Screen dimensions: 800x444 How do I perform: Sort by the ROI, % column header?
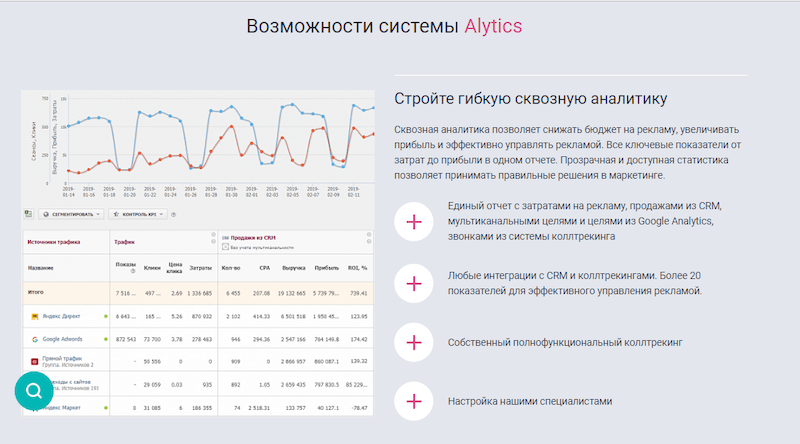pyautogui.click(x=357, y=268)
